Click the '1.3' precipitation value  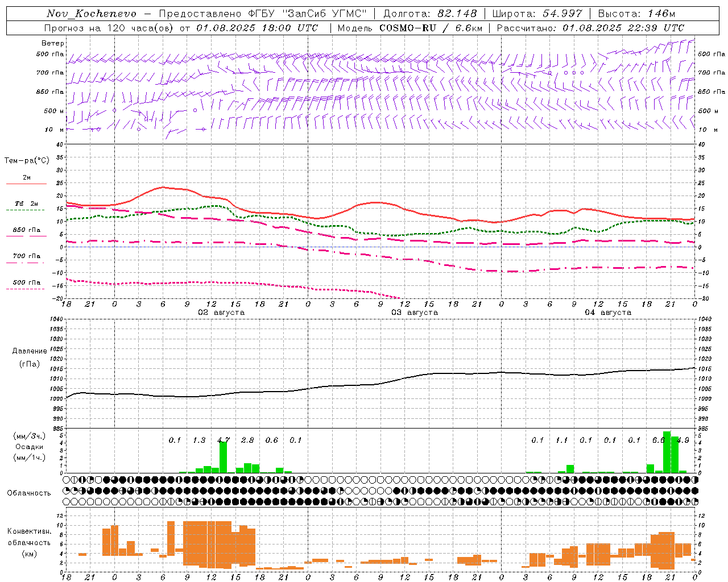point(199,440)
